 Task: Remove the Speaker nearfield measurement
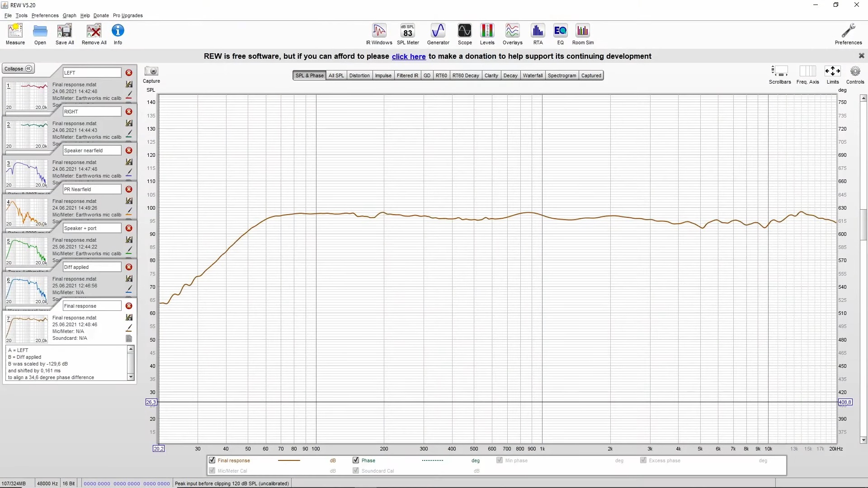coord(129,150)
